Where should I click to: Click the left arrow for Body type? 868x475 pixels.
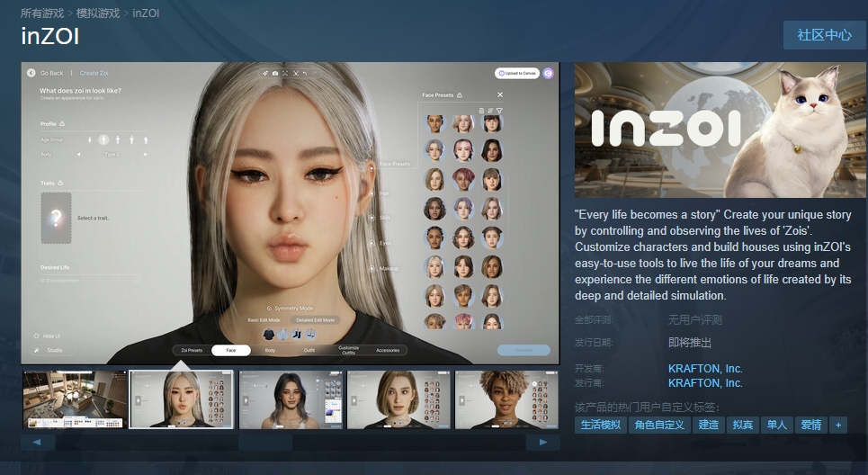78,154
